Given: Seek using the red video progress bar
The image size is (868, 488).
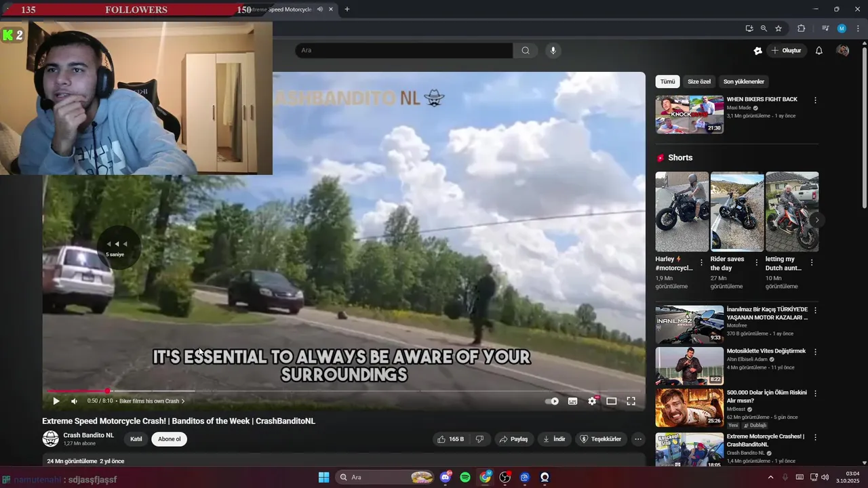Looking at the screenshot, I should (x=344, y=391).
